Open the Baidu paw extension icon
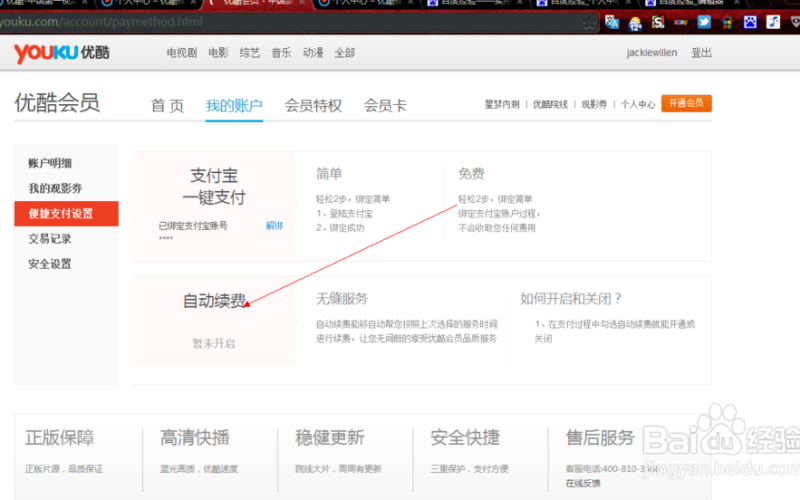This screenshot has height=500, width=800. point(750,22)
